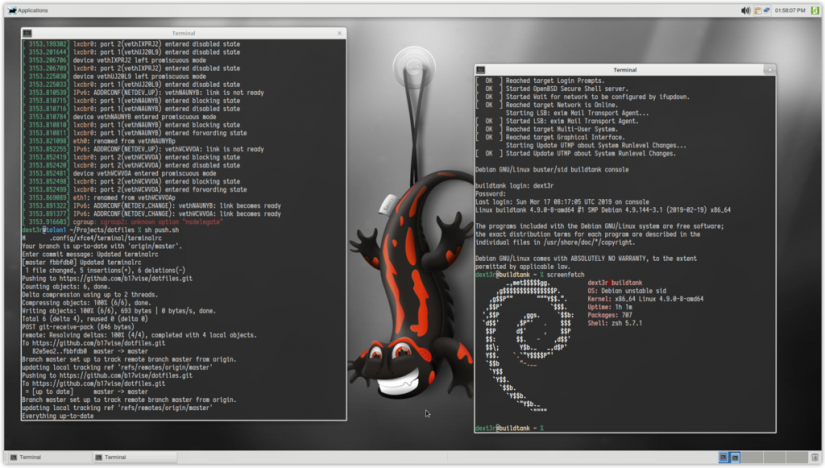Open window menu icon of left Terminal
The image size is (825, 468).
pos(27,33)
